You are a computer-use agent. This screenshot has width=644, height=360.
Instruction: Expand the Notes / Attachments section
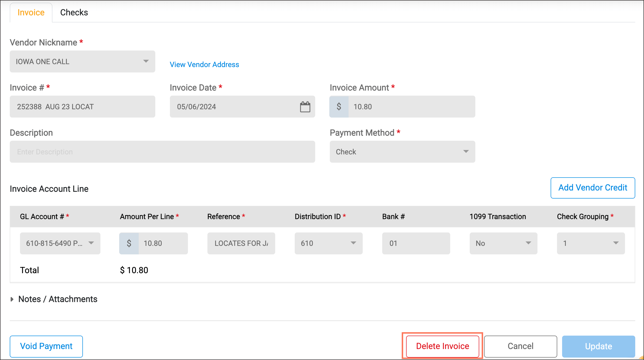53,299
